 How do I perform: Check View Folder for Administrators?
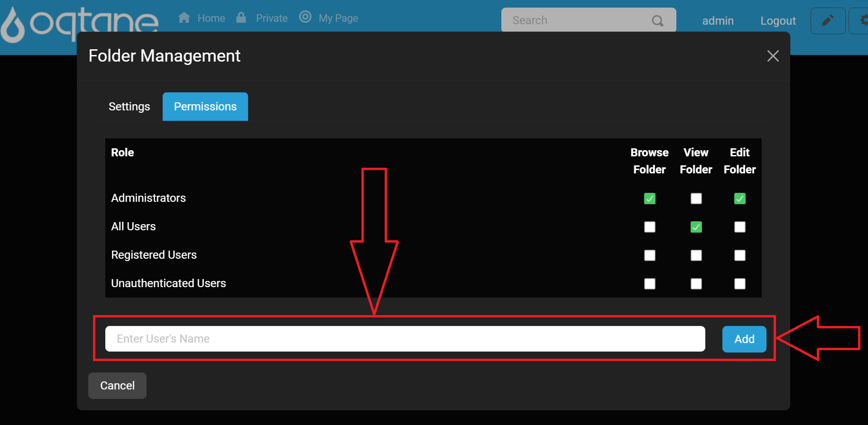point(696,199)
